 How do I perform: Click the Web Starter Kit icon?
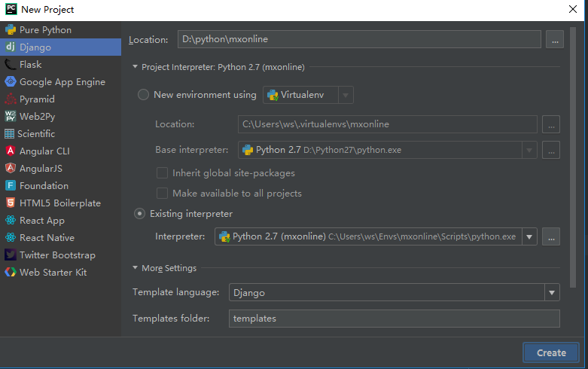pos(11,272)
